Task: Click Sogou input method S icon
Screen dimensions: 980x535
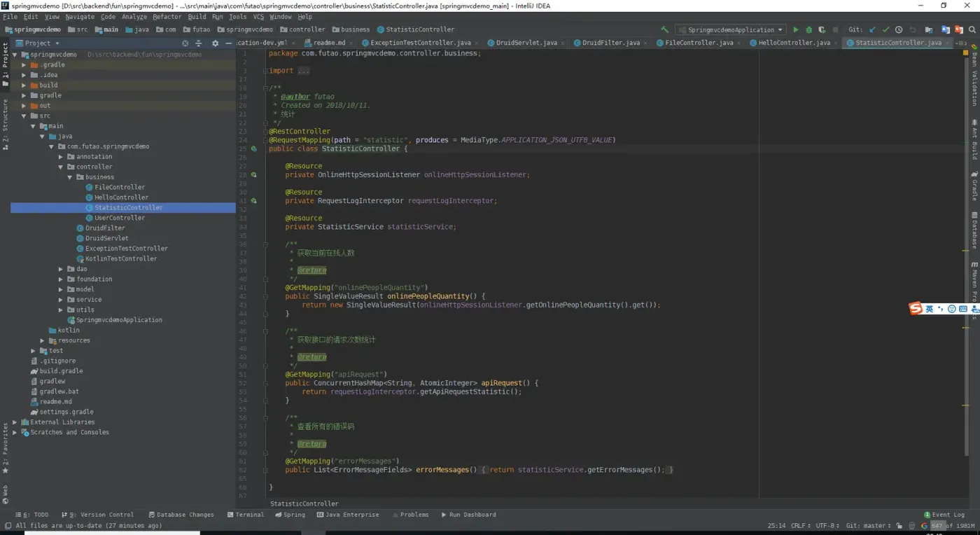Action: coord(916,308)
